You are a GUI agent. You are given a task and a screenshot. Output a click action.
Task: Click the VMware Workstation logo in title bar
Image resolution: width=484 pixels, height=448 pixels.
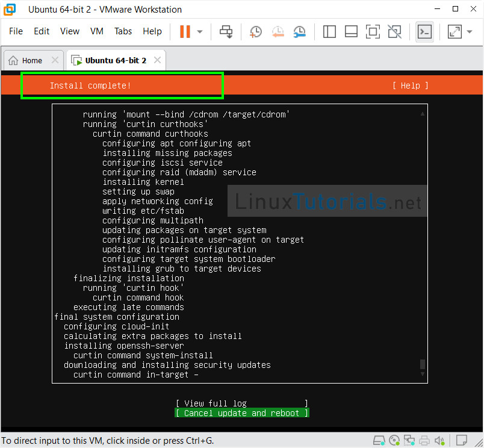point(9,9)
